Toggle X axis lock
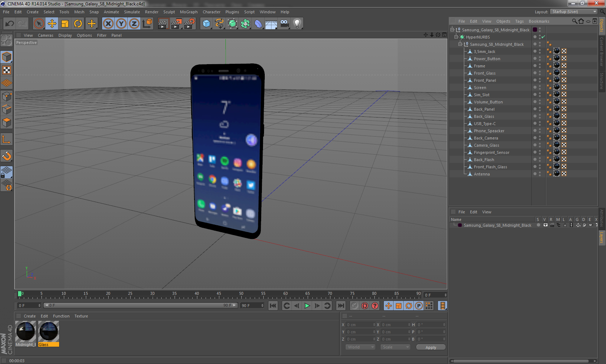606x364 pixels. (x=108, y=24)
